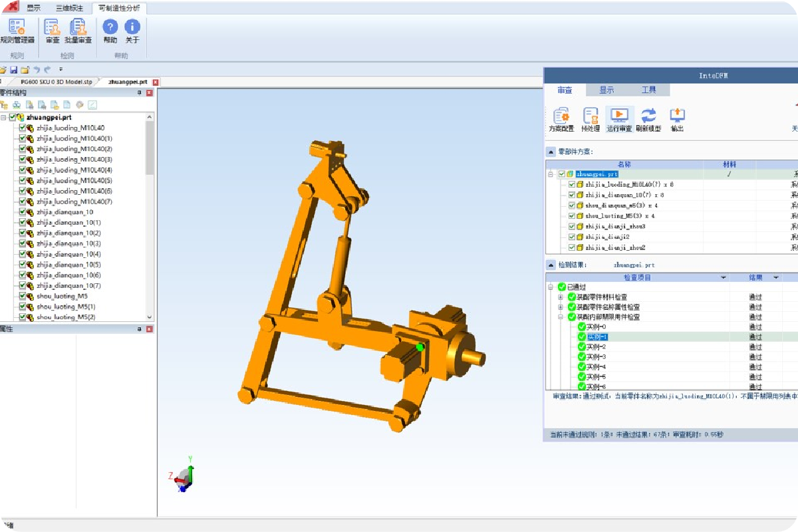Switch to 工具 tab in InteDFM panel

click(x=648, y=90)
